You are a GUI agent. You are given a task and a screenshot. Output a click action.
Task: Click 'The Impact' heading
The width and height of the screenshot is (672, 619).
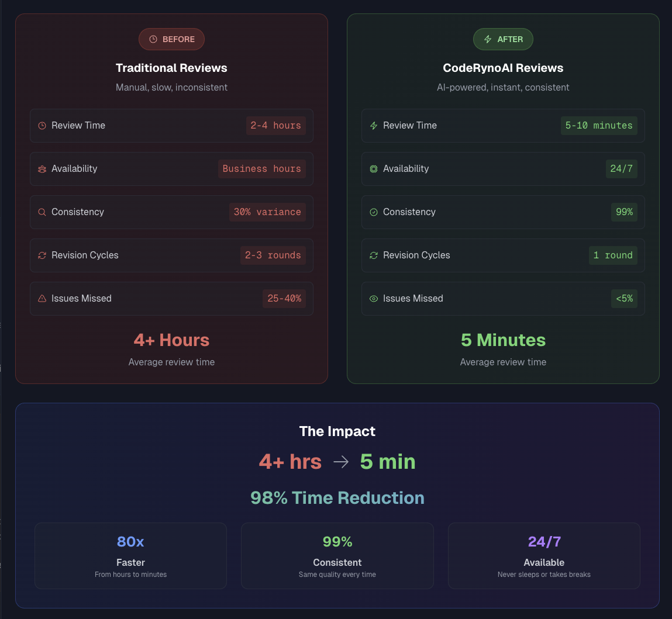click(337, 431)
